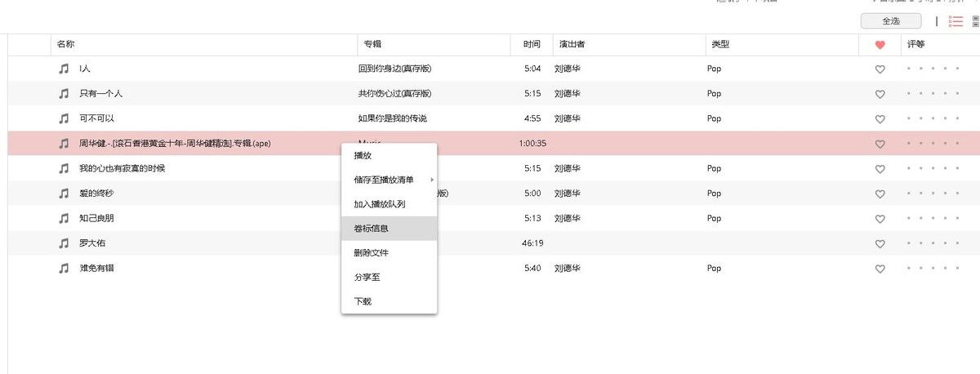Switch to list view layout
Screen dimensions: 980x374
tap(955, 21)
